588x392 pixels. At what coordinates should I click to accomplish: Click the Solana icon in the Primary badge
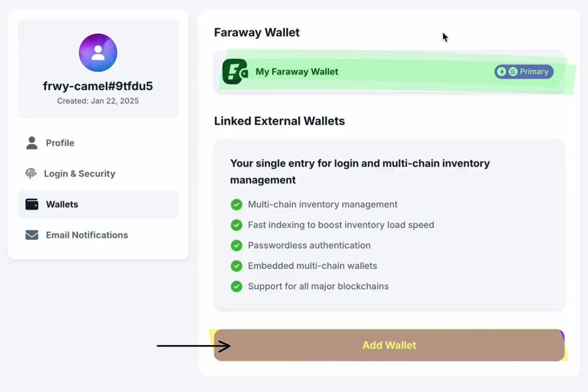pos(513,72)
